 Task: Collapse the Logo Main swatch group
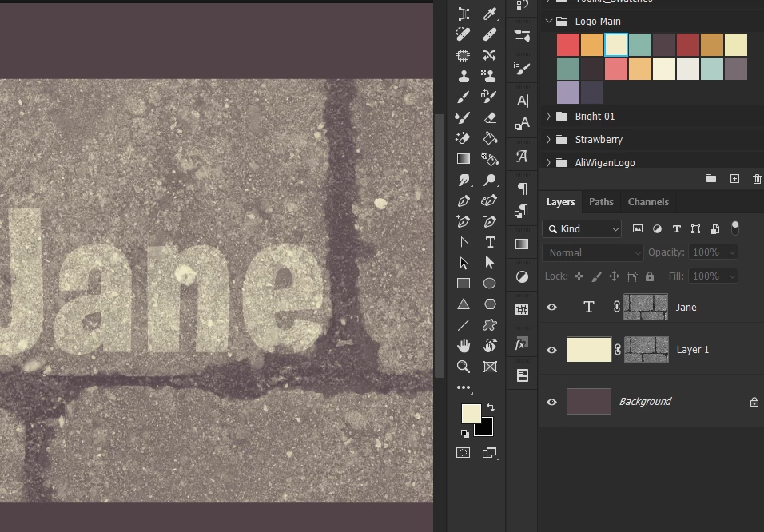(549, 21)
